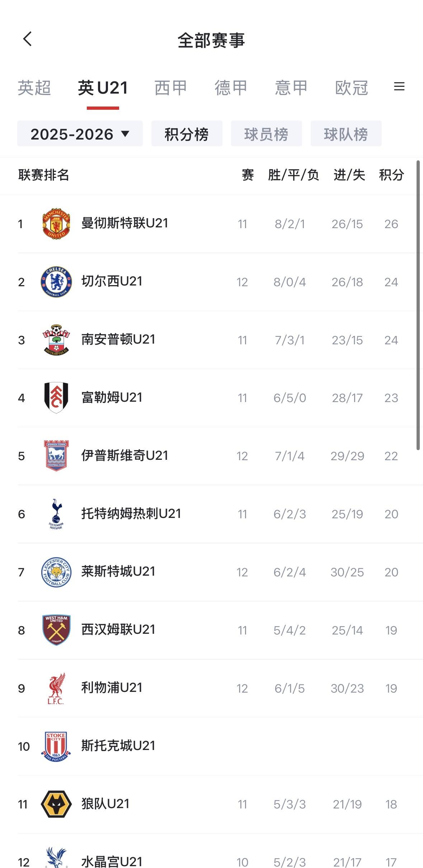
Task: Switch to the 欧冠 tab
Action: pos(352,88)
